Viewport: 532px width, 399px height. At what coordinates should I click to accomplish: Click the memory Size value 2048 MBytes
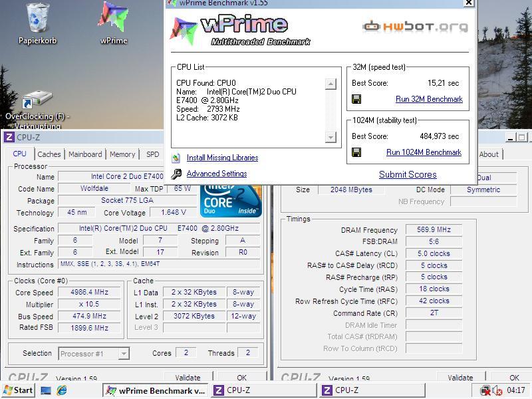351,190
